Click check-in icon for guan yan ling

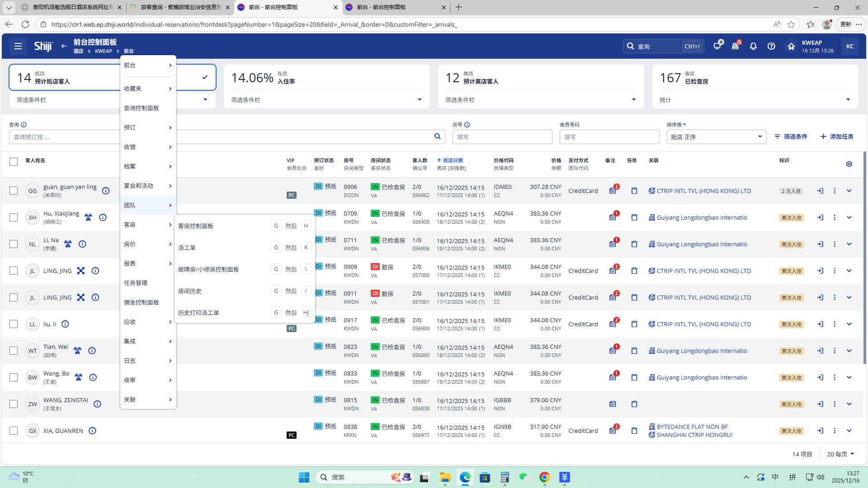point(820,191)
